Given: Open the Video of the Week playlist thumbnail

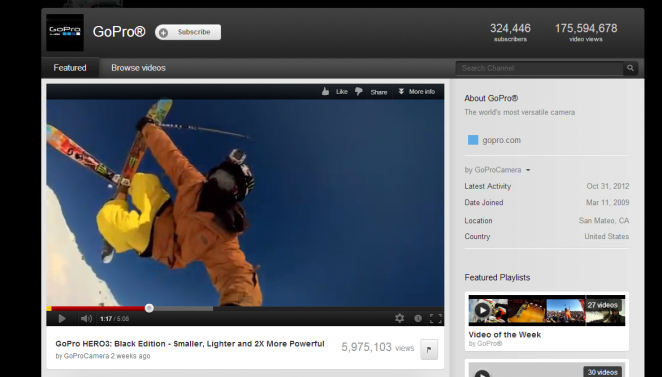Looking at the screenshot, I should coord(547,310).
